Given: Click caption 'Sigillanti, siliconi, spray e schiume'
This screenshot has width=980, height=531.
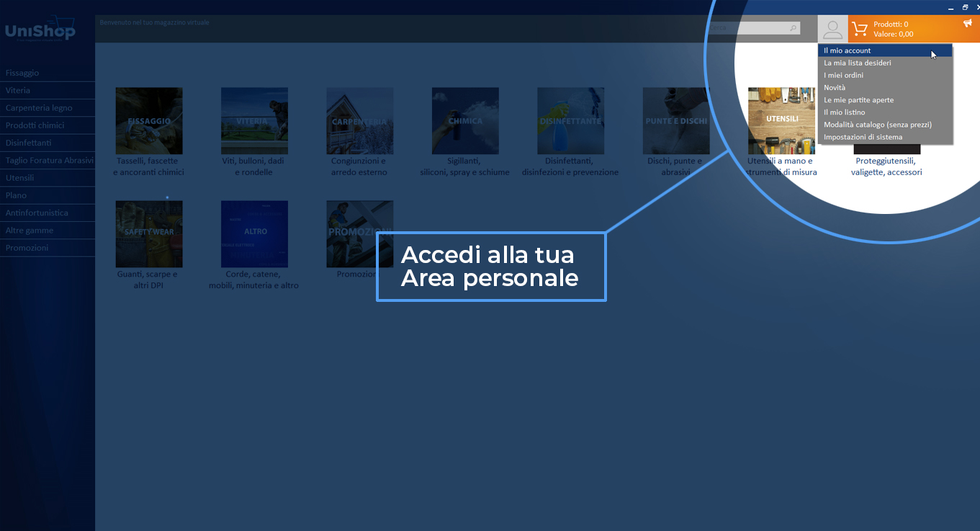Looking at the screenshot, I should 464,166.
